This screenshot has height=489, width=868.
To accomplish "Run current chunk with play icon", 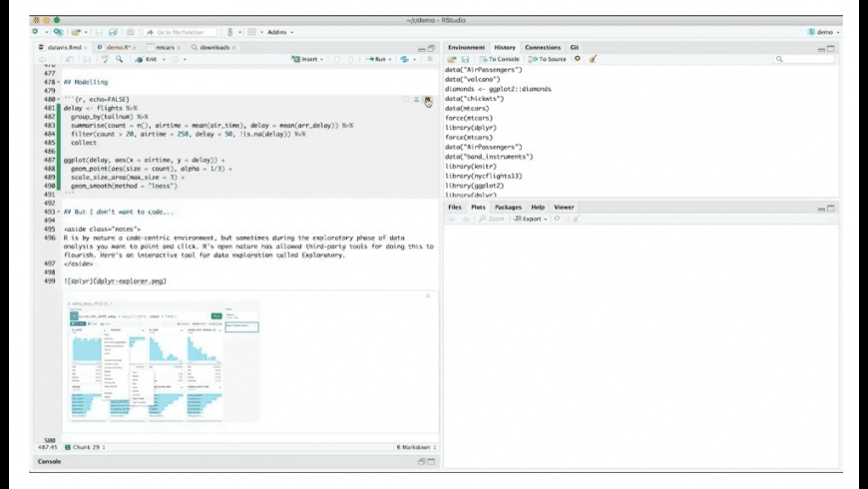I will click(x=428, y=100).
